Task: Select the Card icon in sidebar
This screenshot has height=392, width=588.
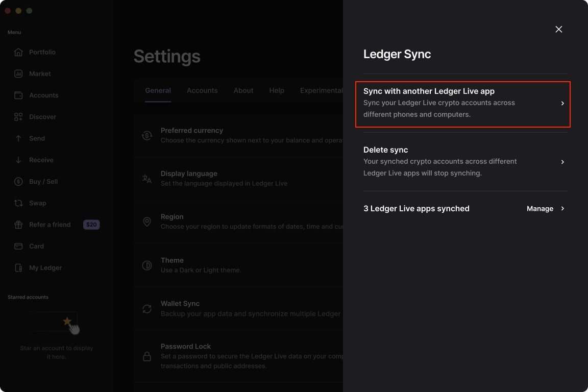Action: click(x=18, y=246)
